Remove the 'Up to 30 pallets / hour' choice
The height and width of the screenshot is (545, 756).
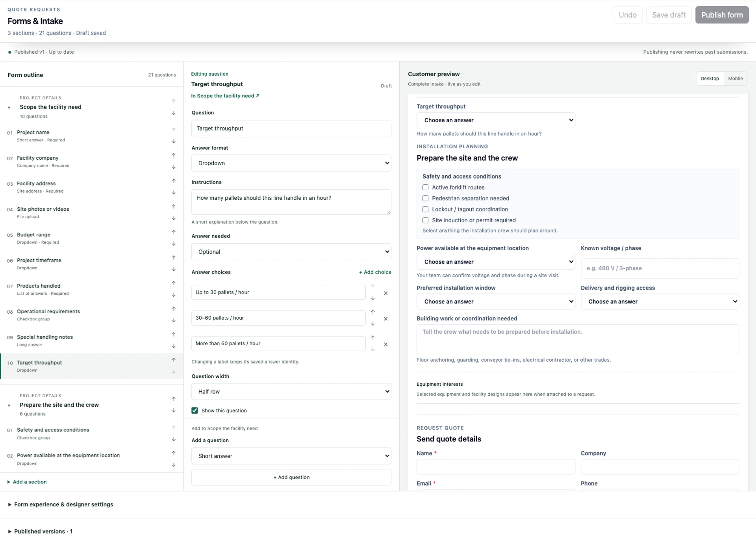(x=386, y=293)
